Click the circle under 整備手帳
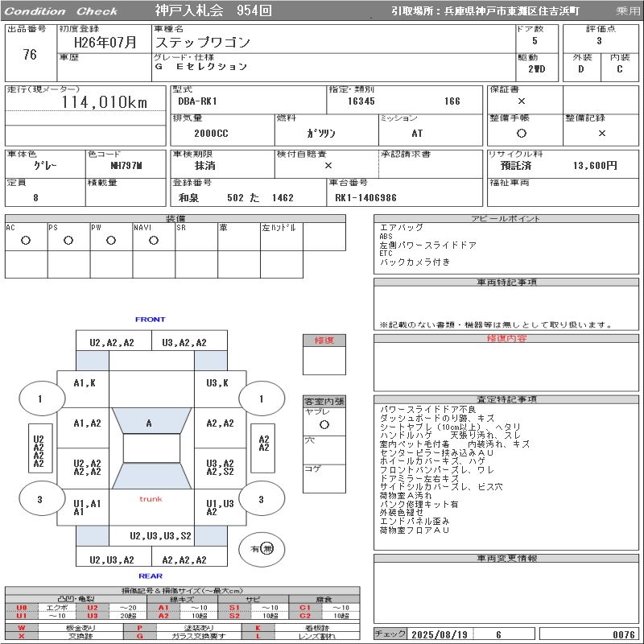The width and height of the screenshot is (644, 644). (522, 134)
